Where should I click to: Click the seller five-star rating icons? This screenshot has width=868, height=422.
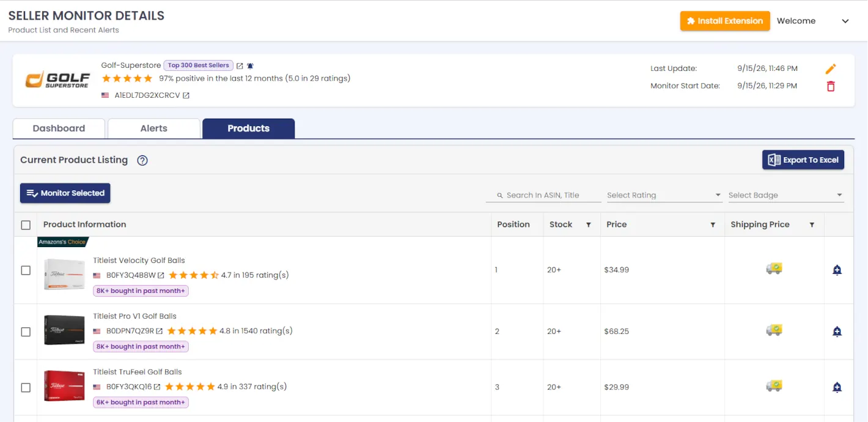[127, 78]
